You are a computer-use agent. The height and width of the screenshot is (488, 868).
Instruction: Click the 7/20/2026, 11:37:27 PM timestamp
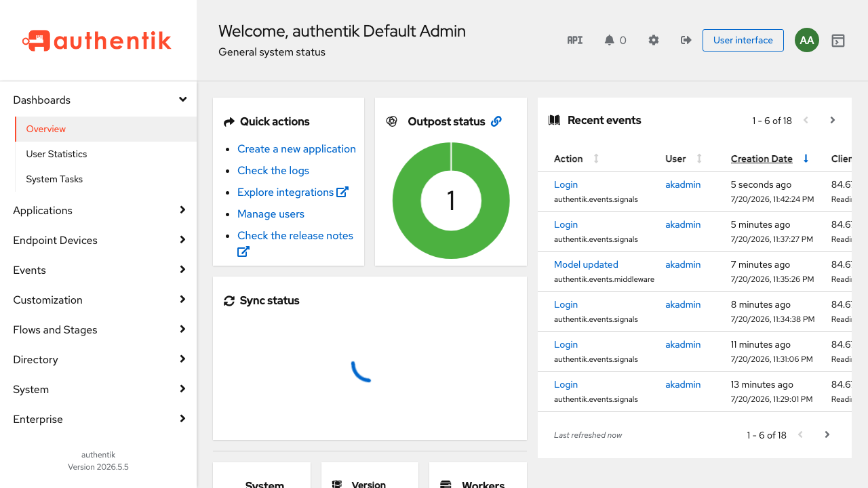(772, 239)
